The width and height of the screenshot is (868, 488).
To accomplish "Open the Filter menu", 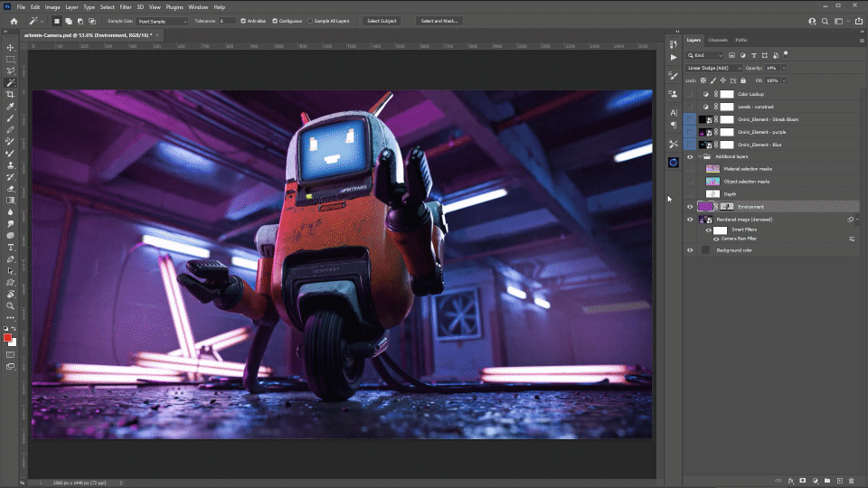I will (x=125, y=6).
